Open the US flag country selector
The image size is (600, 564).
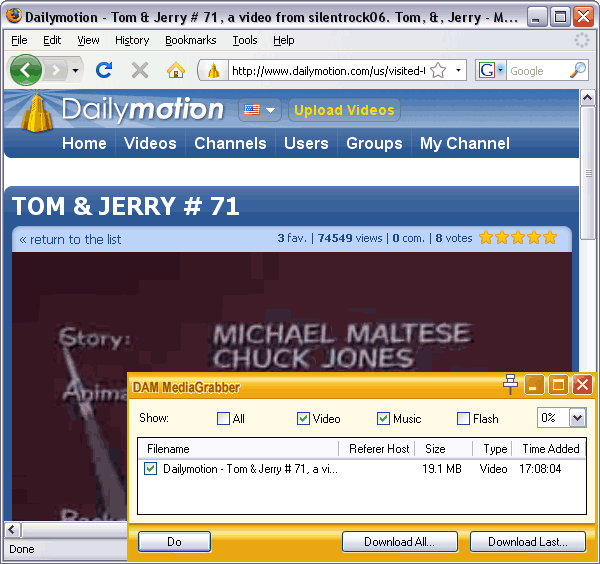point(259,110)
